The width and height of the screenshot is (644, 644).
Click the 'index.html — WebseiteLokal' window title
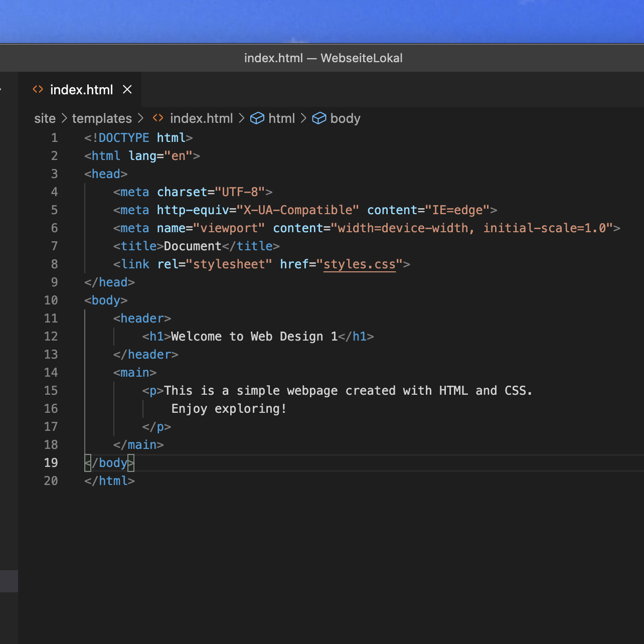coord(323,58)
